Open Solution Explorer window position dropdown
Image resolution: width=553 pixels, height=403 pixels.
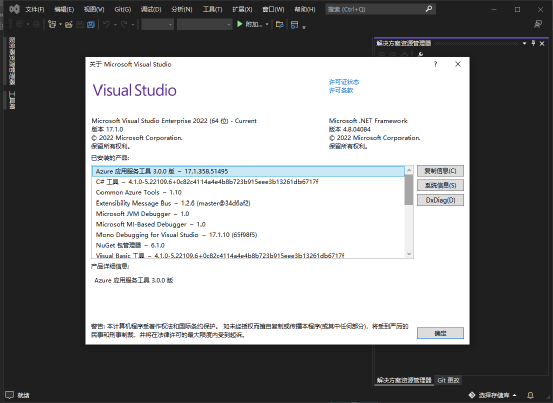point(524,43)
